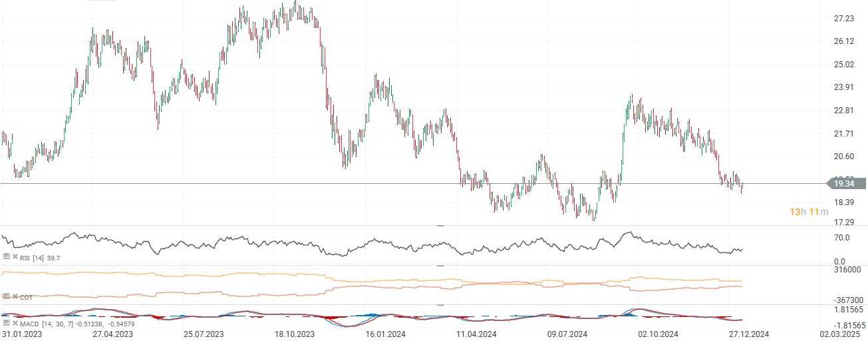868x341 pixels.
Task: Click the COT 316000 axis value
Action: (x=847, y=270)
